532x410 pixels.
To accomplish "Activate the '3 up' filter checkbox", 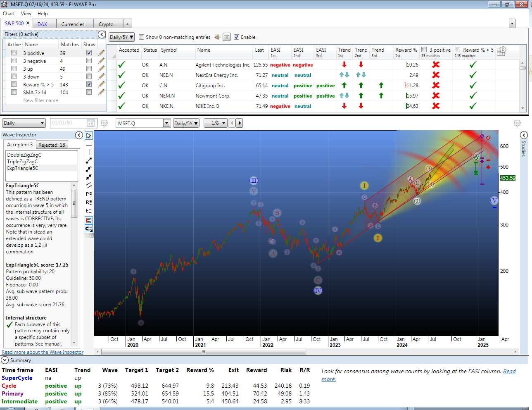I will coord(14,69).
